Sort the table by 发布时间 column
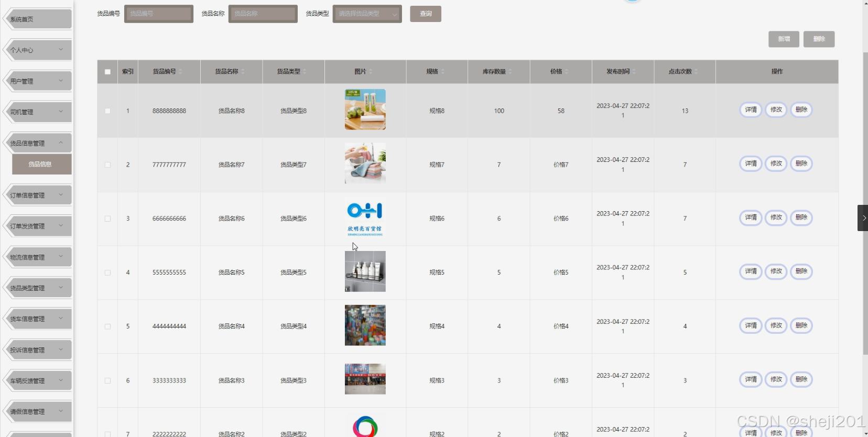The height and width of the screenshot is (437, 868). coord(634,72)
